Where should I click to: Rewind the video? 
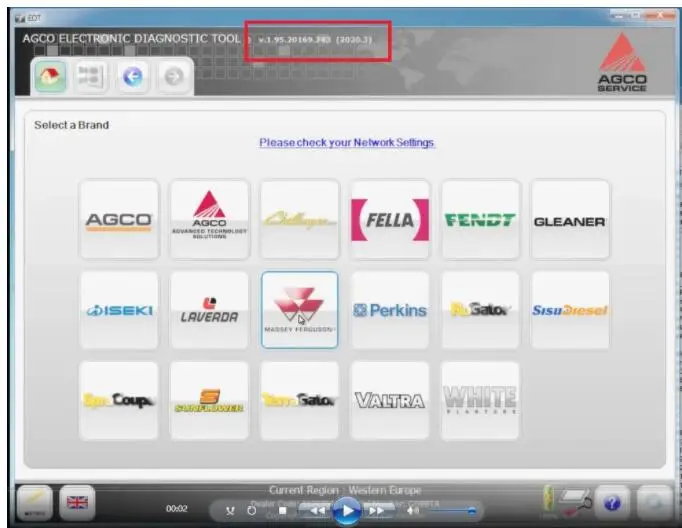316,511
